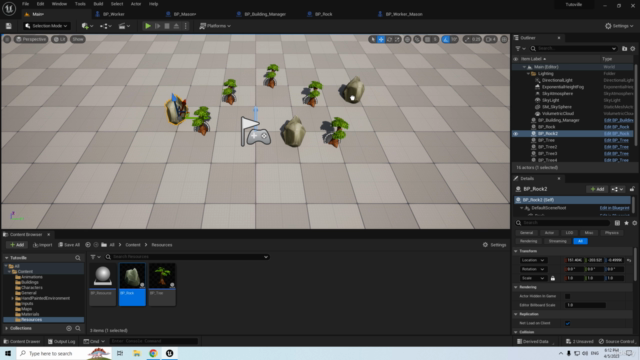Activate the scale tool in viewport toolbar
The height and width of the screenshot is (360, 640).
coord(397,39)
